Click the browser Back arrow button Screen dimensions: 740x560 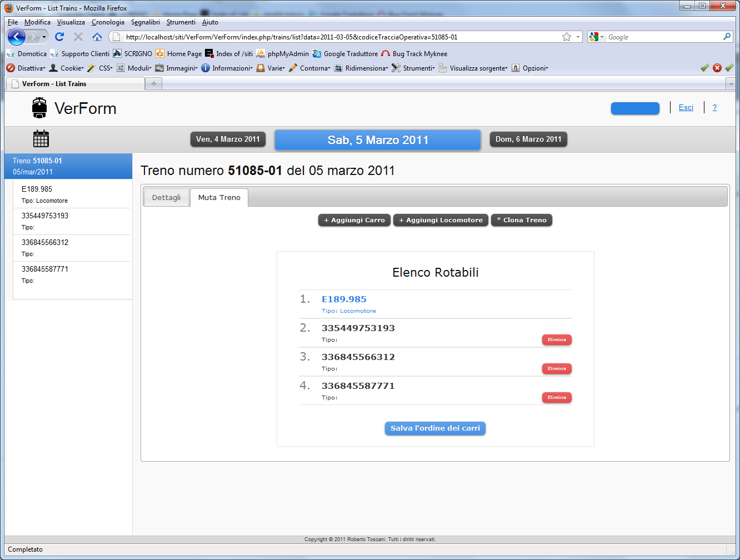point(17,37)
